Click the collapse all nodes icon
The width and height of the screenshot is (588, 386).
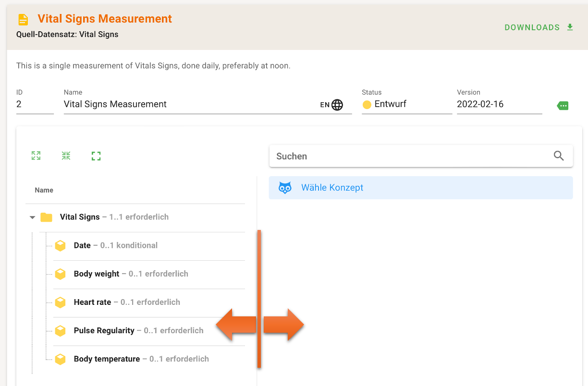click(66, 156)
